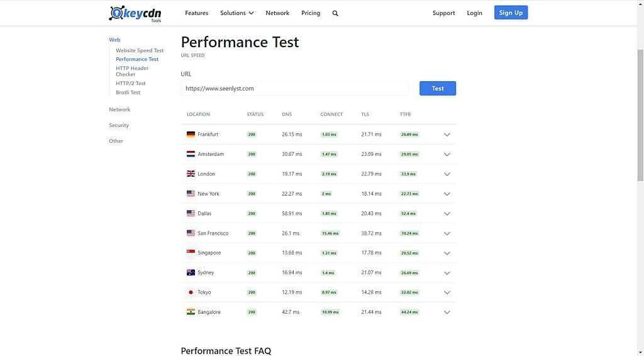Open HTTP Header Checker tool
This screenshot has width=644, height=356.
132,71
